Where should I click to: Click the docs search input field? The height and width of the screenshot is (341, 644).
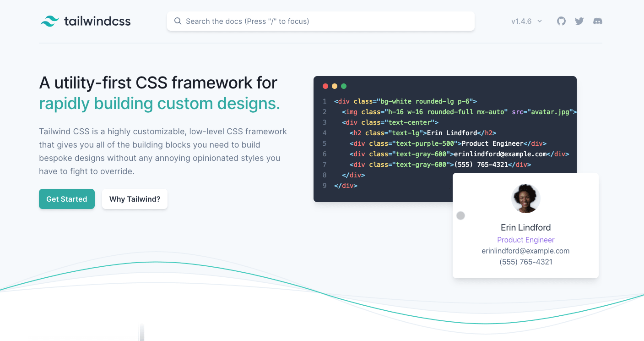[320, 21]
